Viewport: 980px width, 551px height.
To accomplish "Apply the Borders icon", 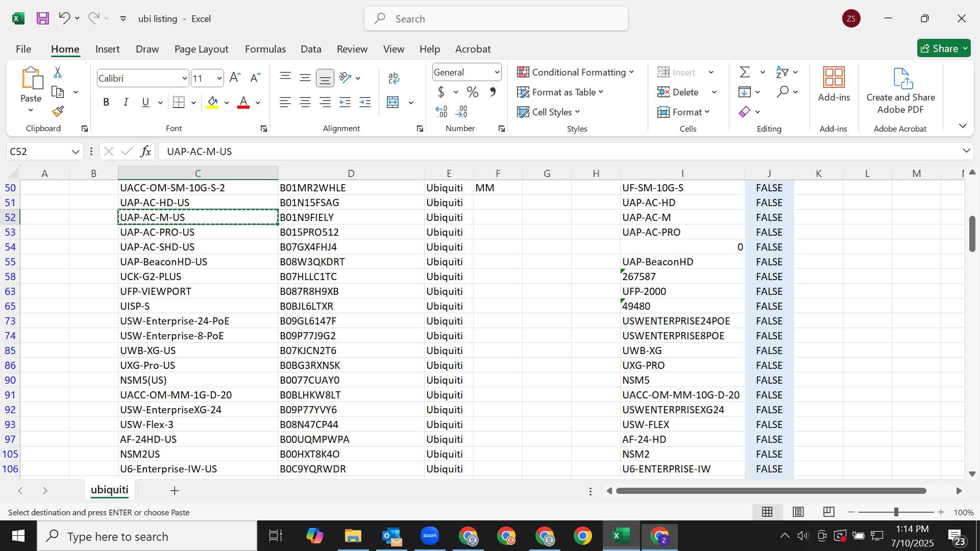I will pyautogui.click(x=179, y=102).
